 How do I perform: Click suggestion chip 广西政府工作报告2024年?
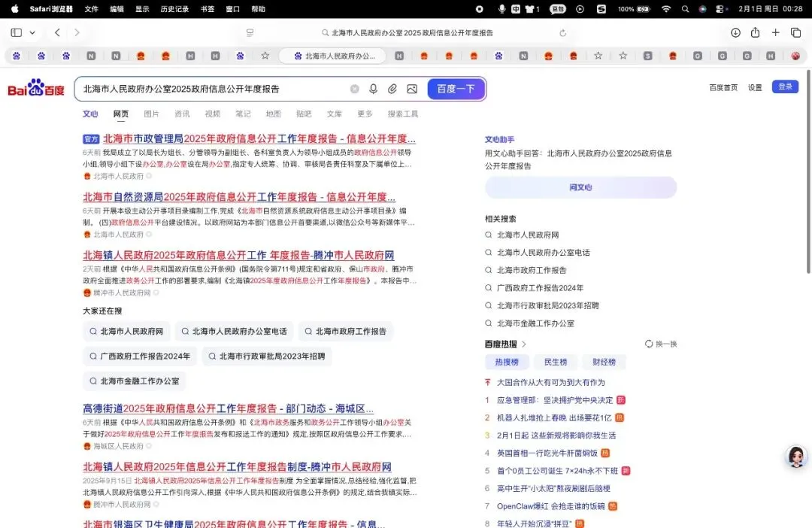(140, 356)
